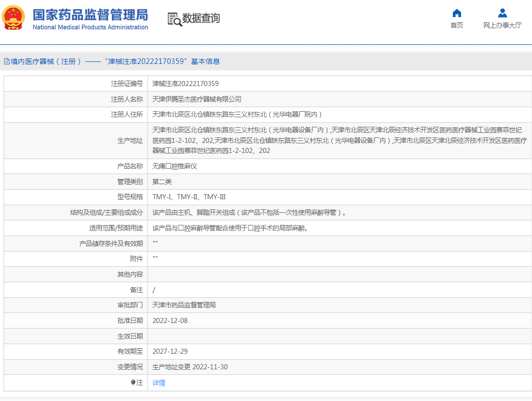Select the approval date 2022-12-08
This screenshot has width=532, height=401.
tap(170, 320)
